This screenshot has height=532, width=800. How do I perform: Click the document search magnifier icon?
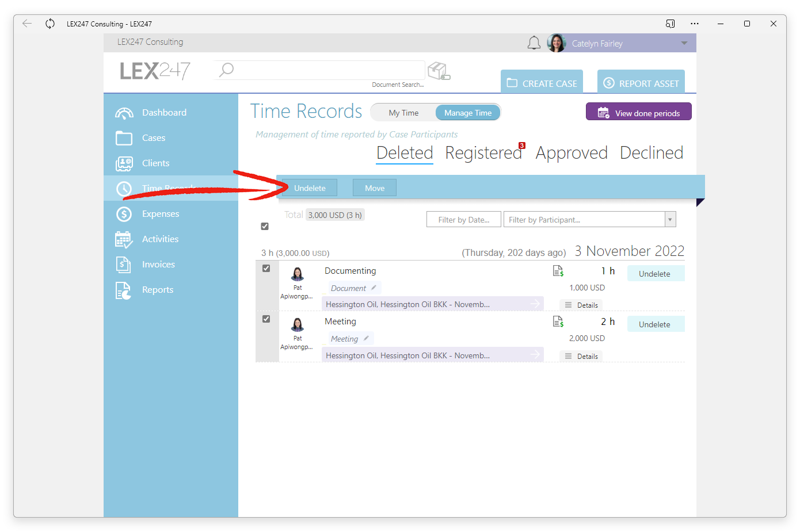226,70
